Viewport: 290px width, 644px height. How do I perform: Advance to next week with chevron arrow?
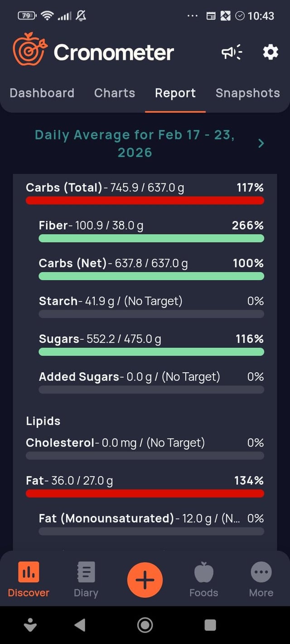[x=261, y=144]
